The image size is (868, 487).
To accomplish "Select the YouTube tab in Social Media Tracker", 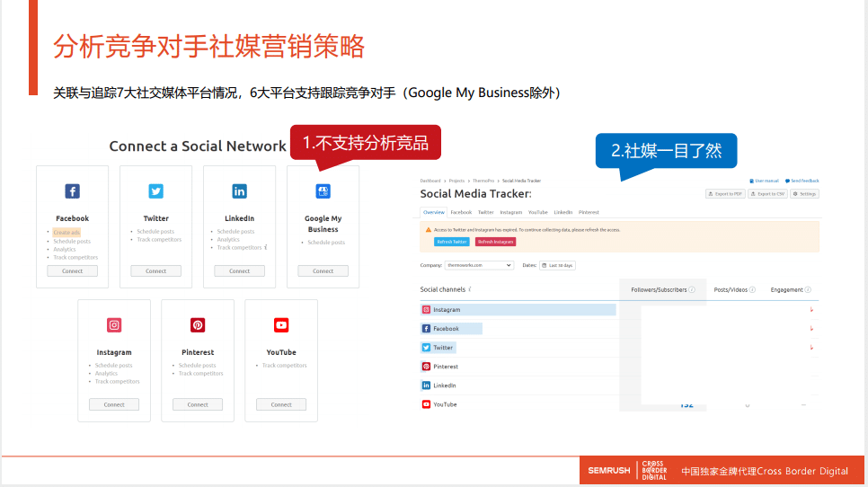I will pyautogui.click(x=537, y=213).
